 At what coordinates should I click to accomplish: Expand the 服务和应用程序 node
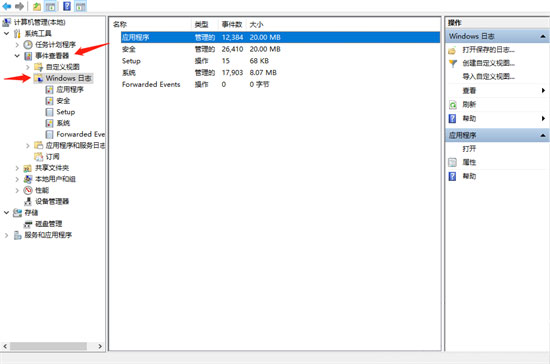pyautogui.click(x=6, y=235)
